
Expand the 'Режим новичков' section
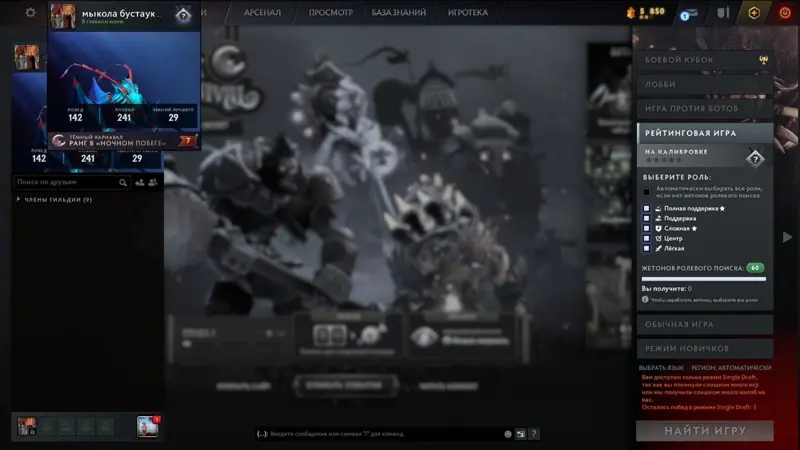tap(705, 348)
